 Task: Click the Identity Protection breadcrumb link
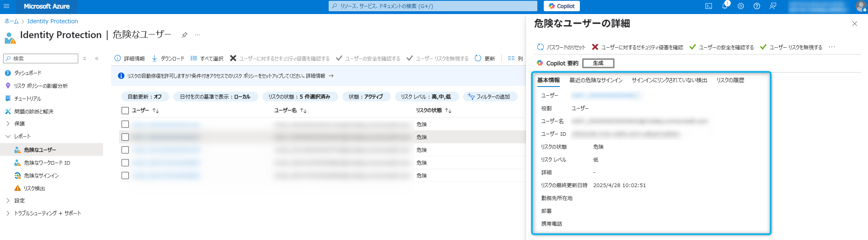tap(53, 21)
